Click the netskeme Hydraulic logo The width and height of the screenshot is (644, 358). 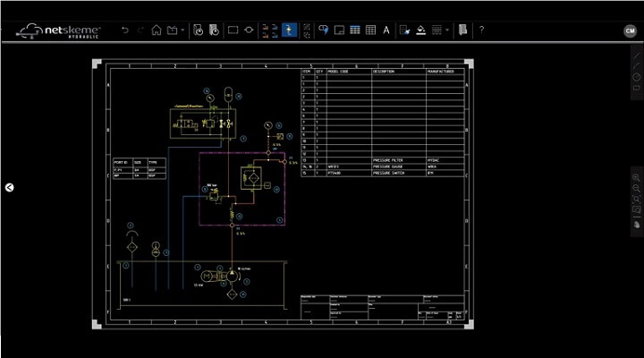[x=58, y=31]
